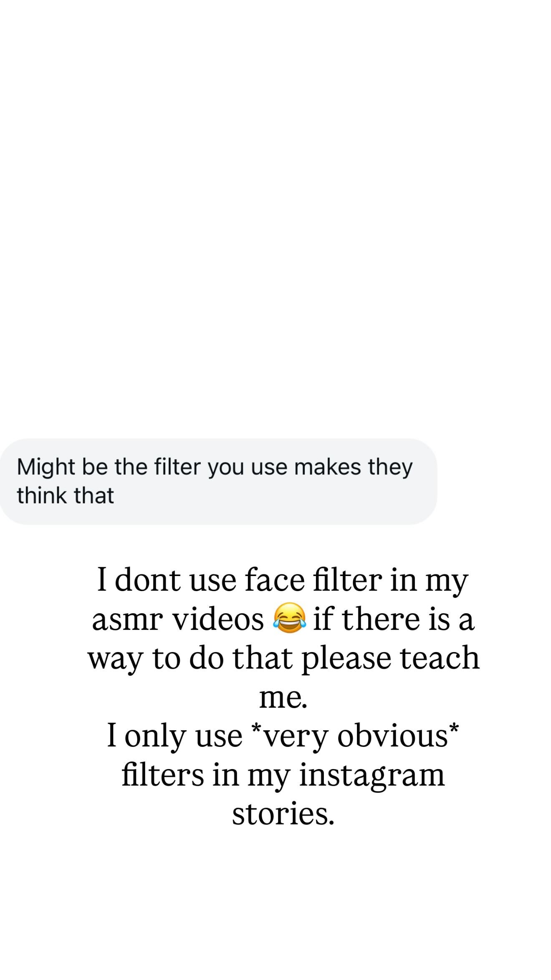Image resolution: width=551 pixels, height=980 pixels.
Task: Click the words "asmr videos"
Action: 178,619
